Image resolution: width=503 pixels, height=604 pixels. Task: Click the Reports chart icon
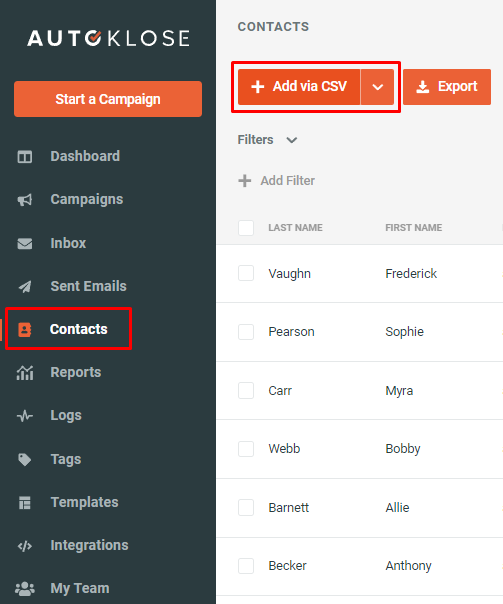[25, 372]
